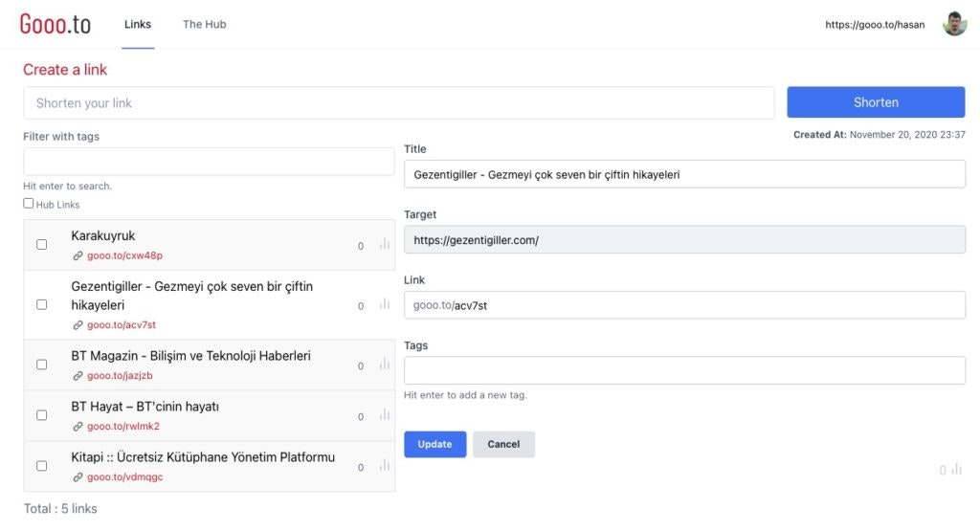Click the Update button
The width and height of the screenshot is (980, 531).
(434, 444)
